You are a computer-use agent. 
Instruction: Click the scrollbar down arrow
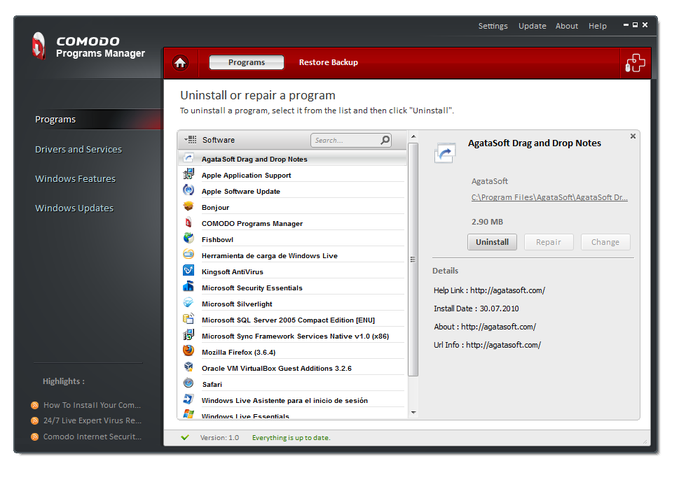click(413, 412)
